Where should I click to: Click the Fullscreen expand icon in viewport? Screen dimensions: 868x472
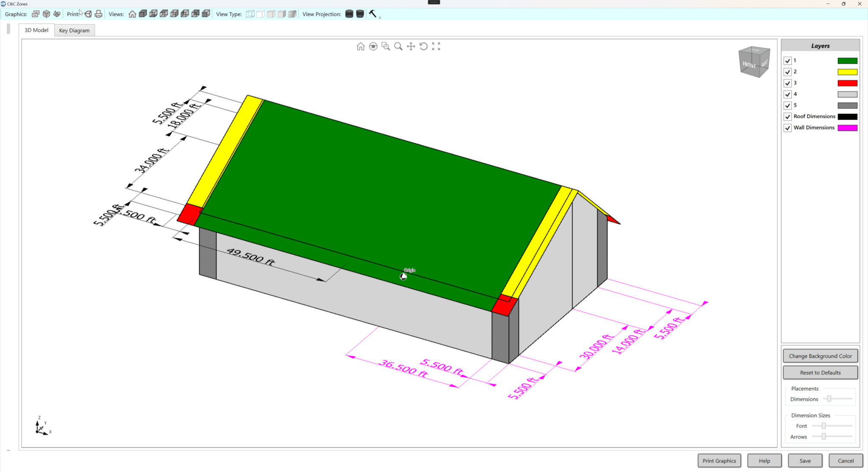click(x=436, y=47)
